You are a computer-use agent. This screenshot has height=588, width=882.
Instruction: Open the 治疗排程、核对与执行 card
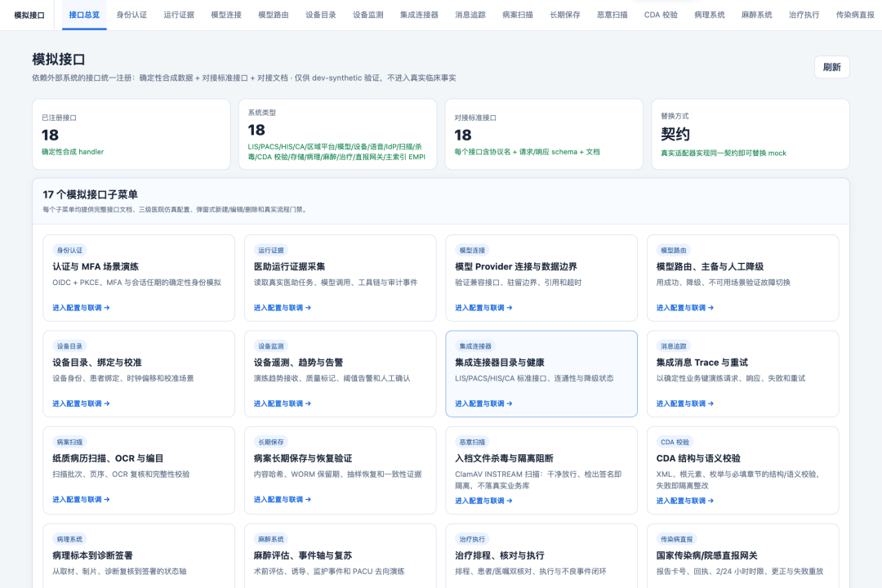click(x=541, y=556)
